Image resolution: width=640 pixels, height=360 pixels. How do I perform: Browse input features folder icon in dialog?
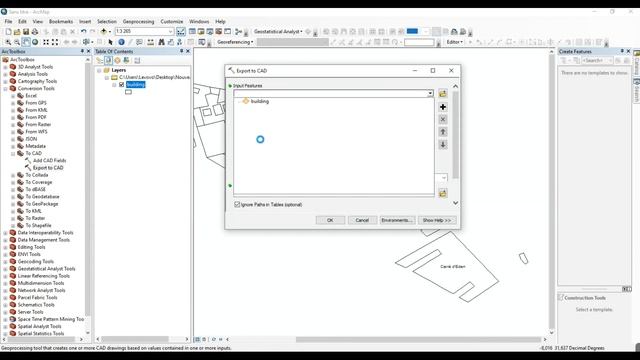[443, 93]
